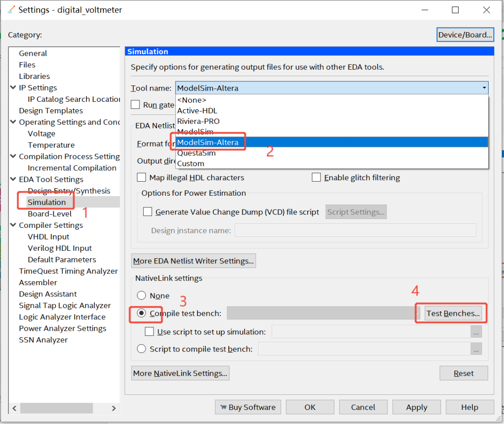The height and width of the screenshot is (424, 504).
Task: Click the Cancel button
Action: (363, 407)
